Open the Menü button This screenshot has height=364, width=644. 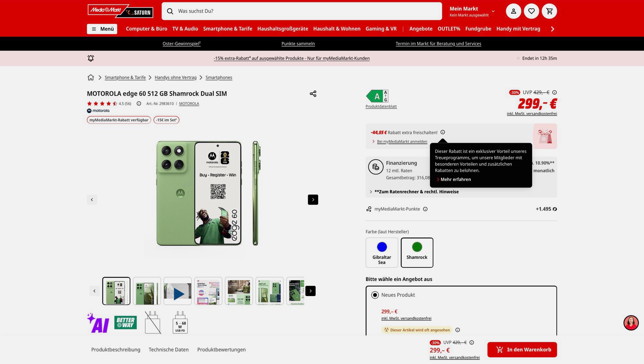click(x=102, y=29)
